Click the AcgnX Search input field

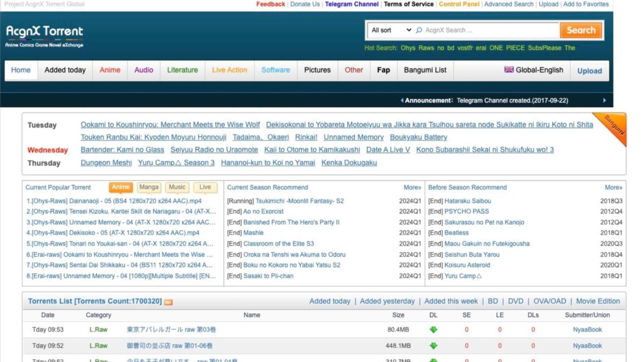pos(490,31)
